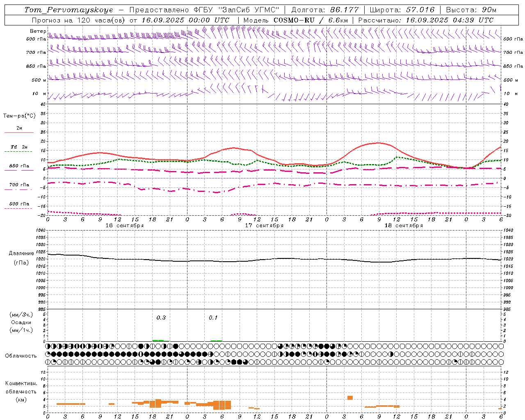
Task: Click the Осадки precipitation label
Action: (x=21, y=322)
